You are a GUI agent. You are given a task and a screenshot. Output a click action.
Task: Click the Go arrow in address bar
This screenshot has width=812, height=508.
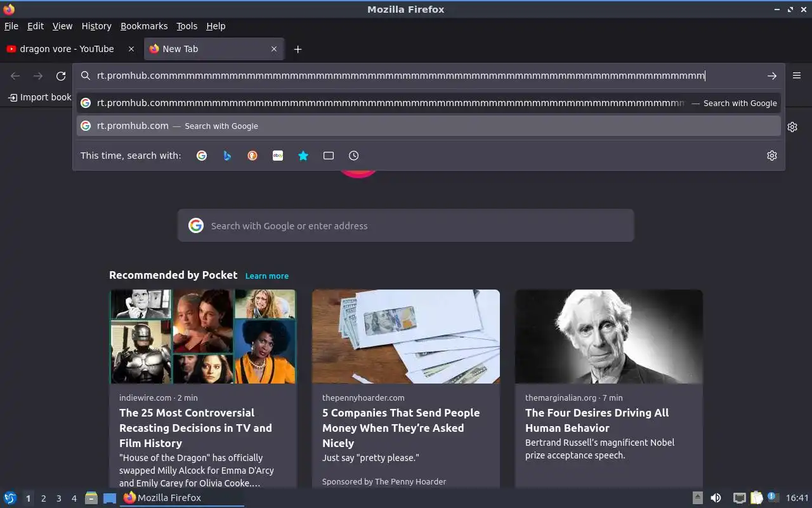(771, 76)
